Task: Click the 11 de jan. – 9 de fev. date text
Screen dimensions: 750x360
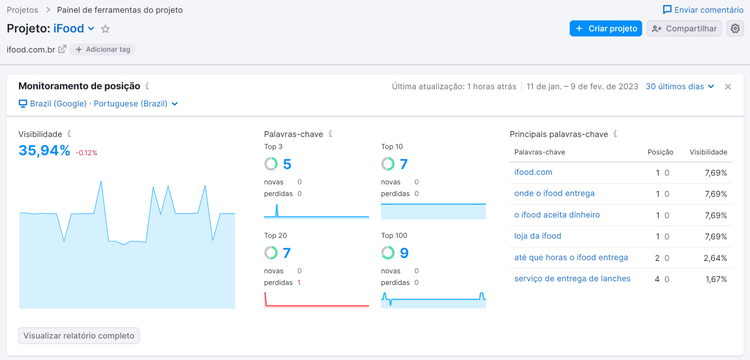Action: 582,87
